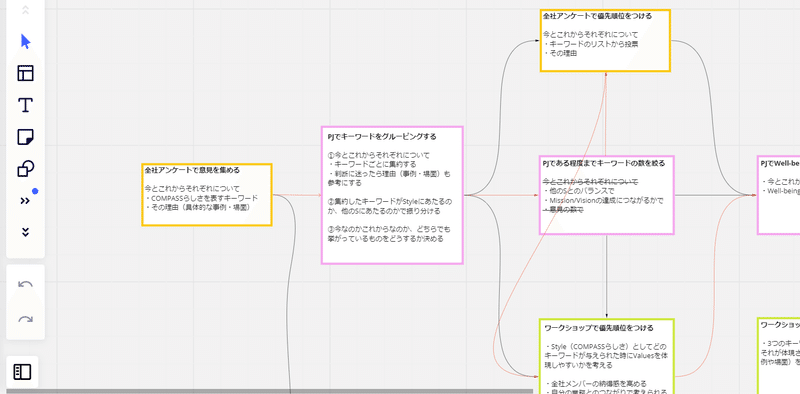Select card title 全社アンケートで優先順位をつける
The height and width of the screenshot is (394, 800).
[x=597, y=16]
